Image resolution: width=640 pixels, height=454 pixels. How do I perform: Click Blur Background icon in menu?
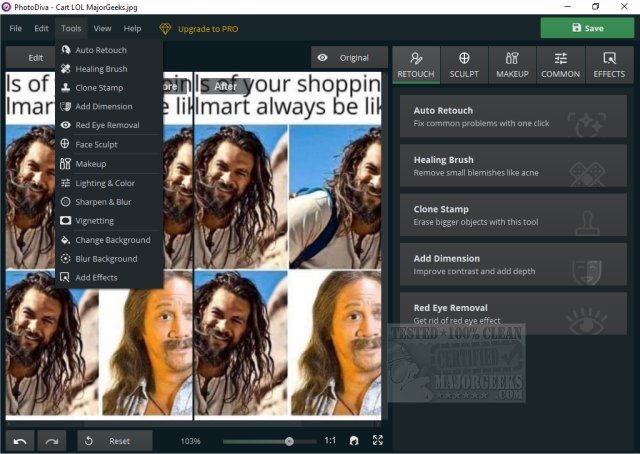click(65, 258)
